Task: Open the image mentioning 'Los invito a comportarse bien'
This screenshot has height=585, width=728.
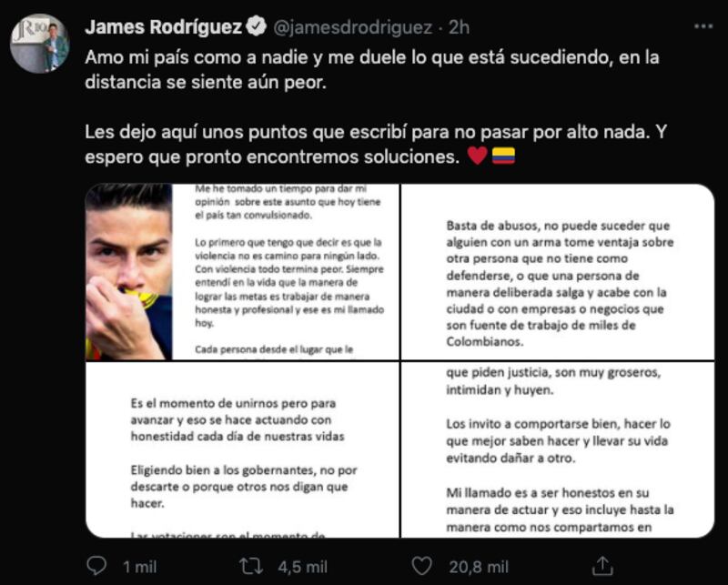Action: click(x=558, y=449)
